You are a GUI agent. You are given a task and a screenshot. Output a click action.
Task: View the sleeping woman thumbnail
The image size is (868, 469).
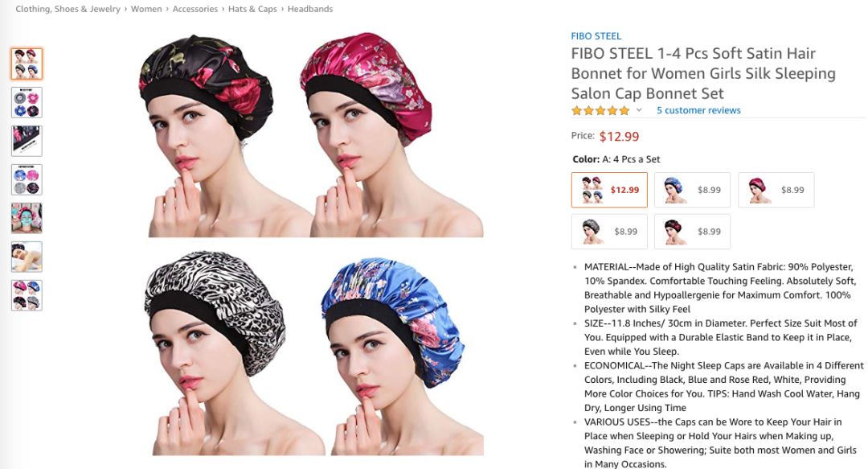(27, 257)
